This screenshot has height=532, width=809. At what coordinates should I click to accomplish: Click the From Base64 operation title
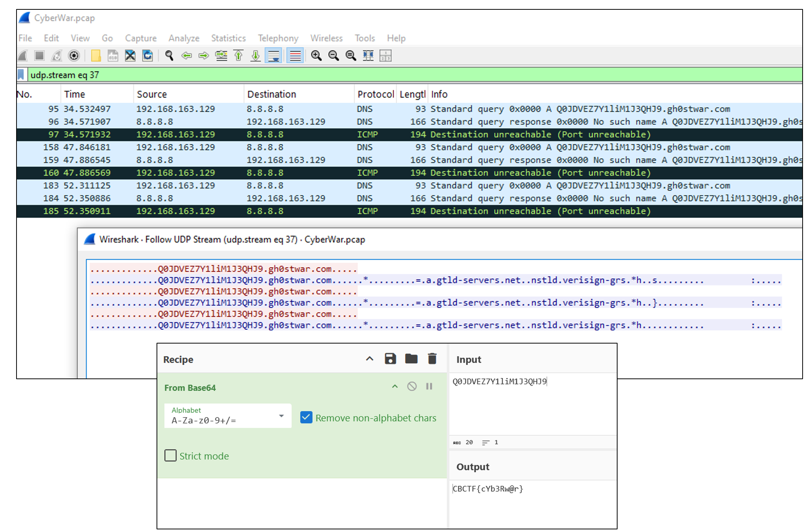190,388
